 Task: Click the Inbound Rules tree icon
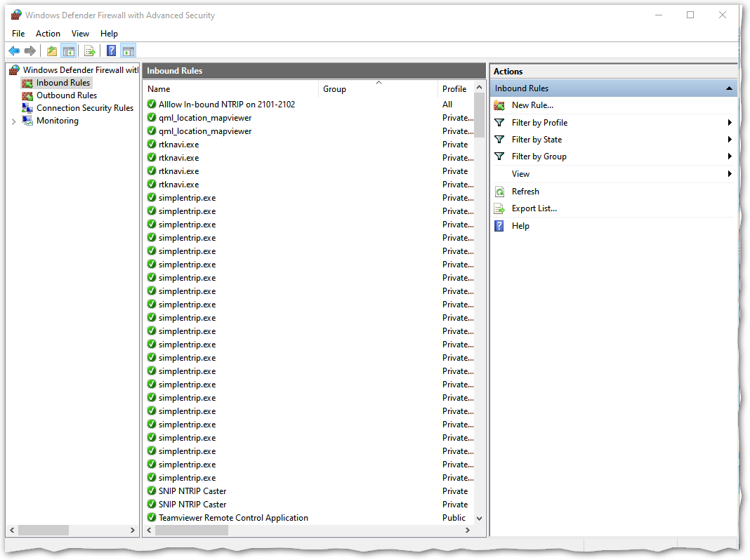tap(27, 83)
